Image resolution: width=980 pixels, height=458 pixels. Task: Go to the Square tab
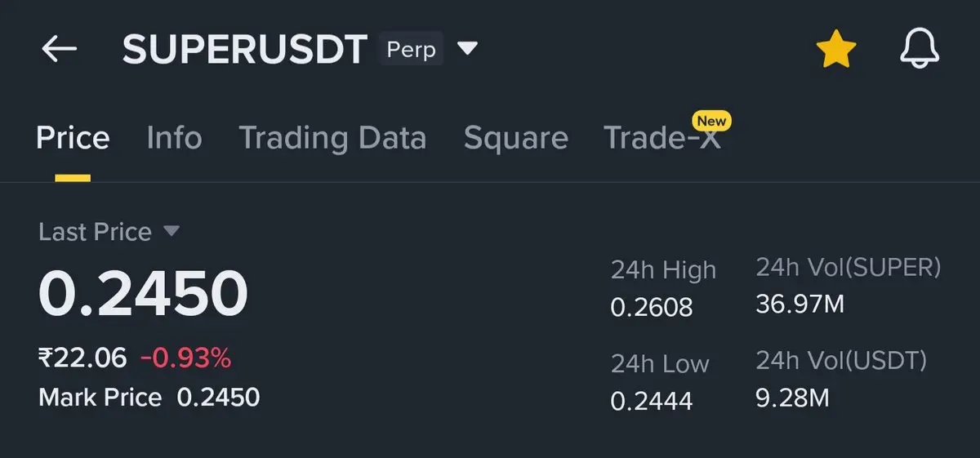click(515, 138)
